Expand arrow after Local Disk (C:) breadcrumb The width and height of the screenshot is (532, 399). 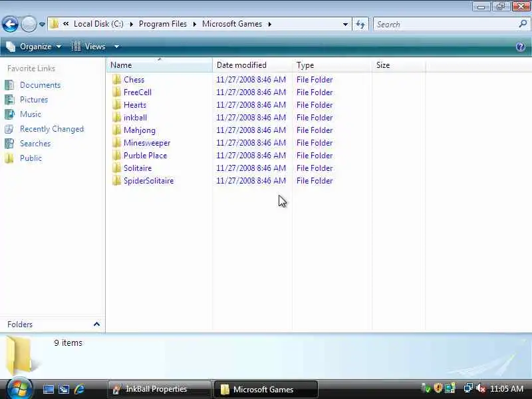(131, 25)
